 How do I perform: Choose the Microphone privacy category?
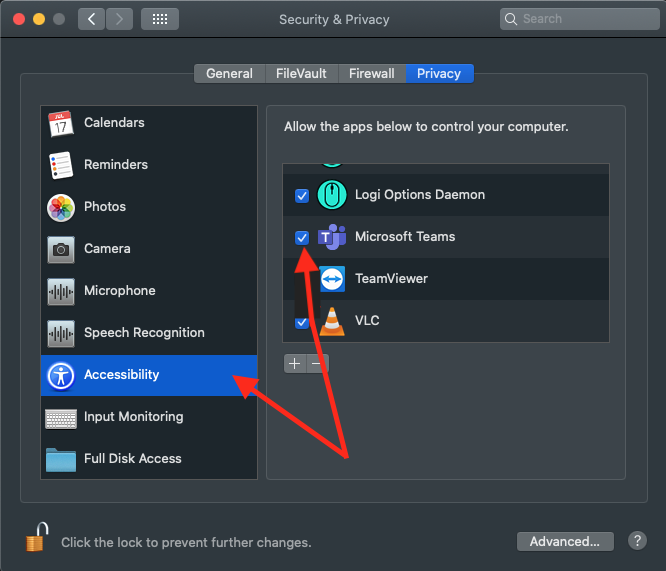pyautogui.click(x=61, y=291)
